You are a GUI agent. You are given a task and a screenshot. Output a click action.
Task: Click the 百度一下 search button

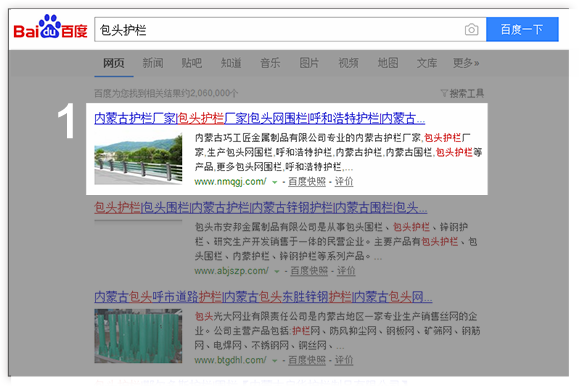[522, 29]
